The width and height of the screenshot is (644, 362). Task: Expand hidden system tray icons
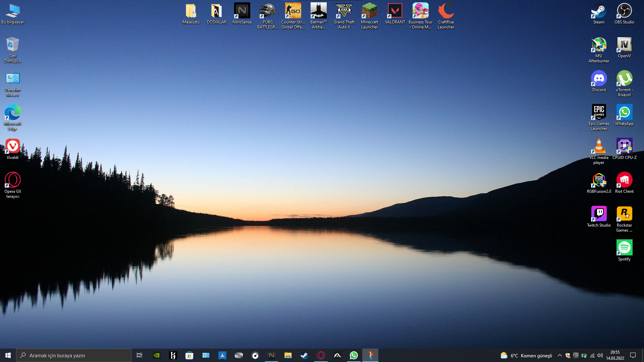coord(559,355)
